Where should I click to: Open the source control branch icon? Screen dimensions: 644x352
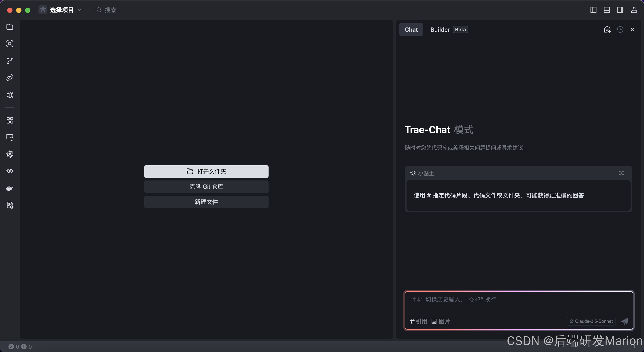[10, 61]
